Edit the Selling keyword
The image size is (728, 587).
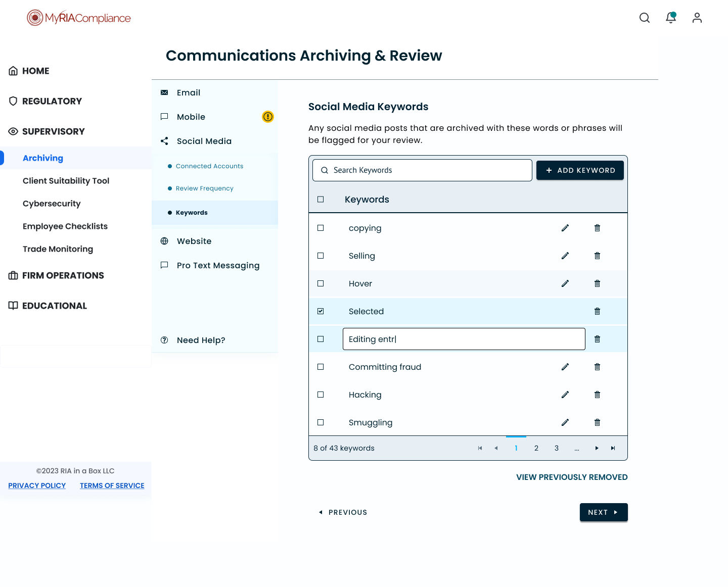tap(565, 256)
